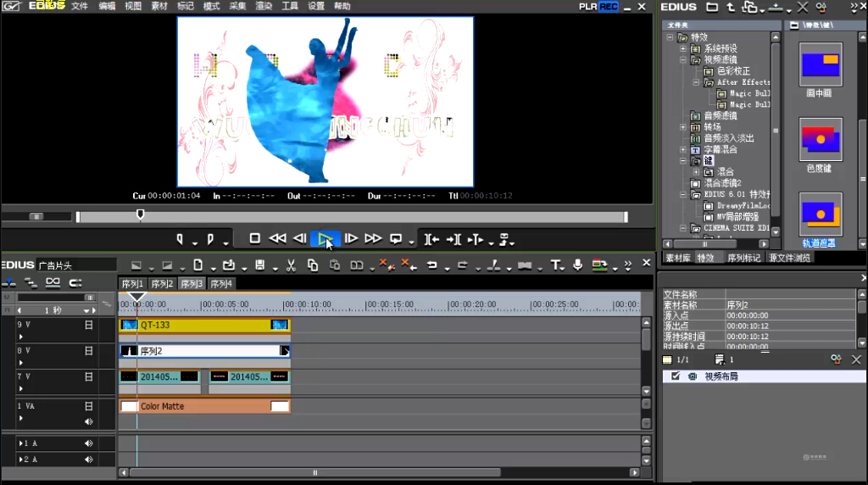Switch to the 序列3 sequence tab
Screen dimensions: 868x485
[x=192, y=283]
